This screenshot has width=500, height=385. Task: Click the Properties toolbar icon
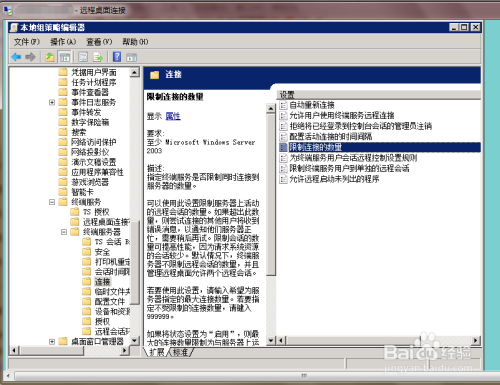click(x=83, y=57)
